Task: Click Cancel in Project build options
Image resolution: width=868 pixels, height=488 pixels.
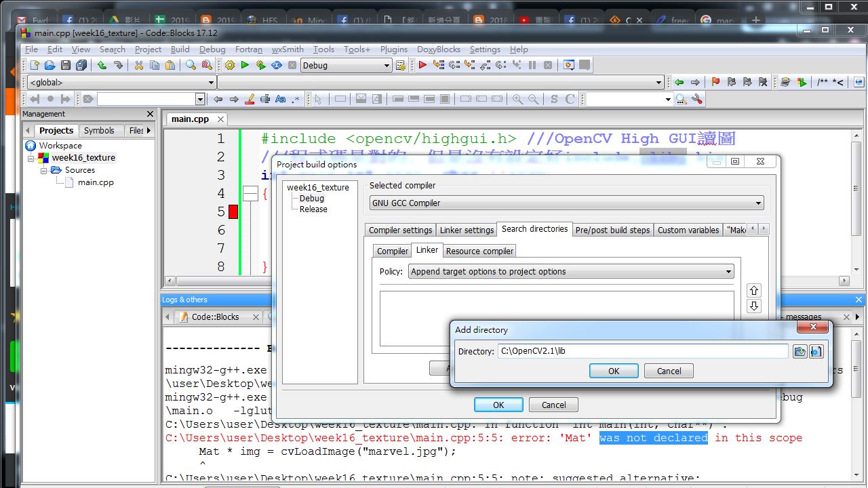Action: (x=553, y=405)
